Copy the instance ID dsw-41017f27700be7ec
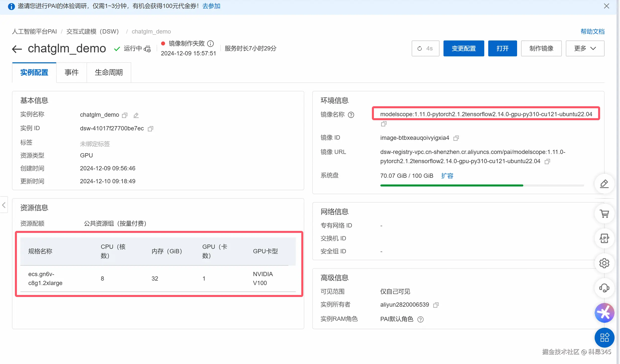 point(151,129)
